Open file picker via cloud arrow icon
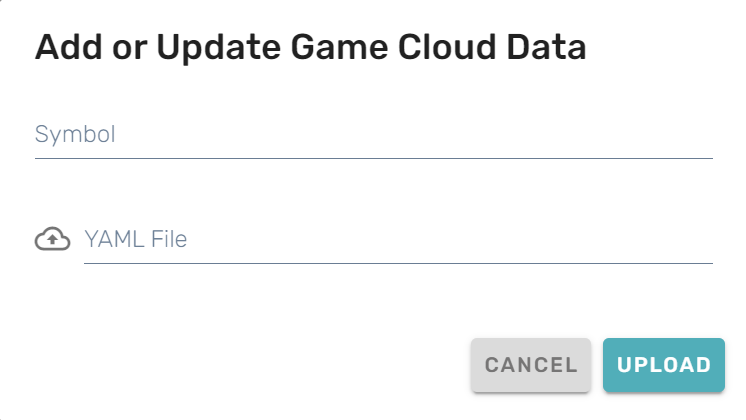Viewport: 746px width, 420px height. click(52, 240)
